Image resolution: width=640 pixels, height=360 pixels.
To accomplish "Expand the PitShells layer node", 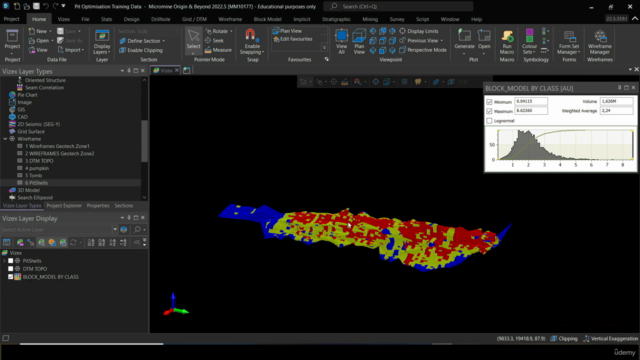I will [x=4, y=261].
